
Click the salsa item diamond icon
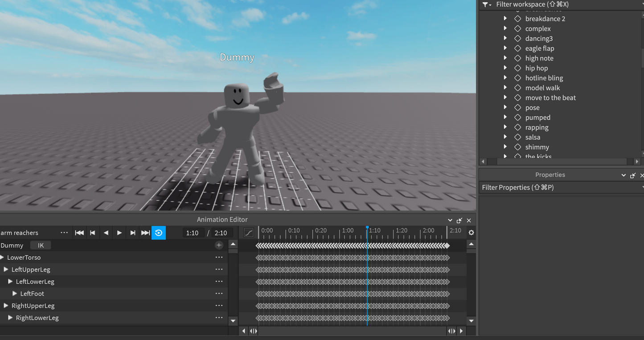(x=517, y=137)
